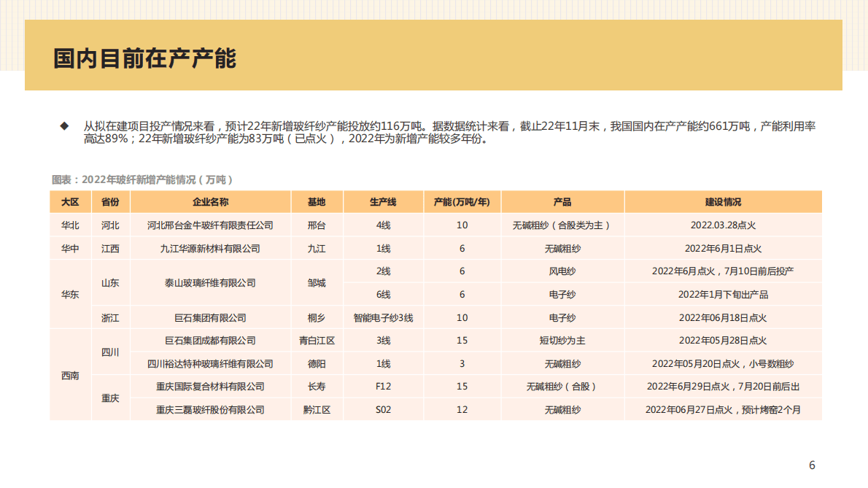
Task: Click the 巨石集团有限公司 company cell
Action: tap(210, 317)
